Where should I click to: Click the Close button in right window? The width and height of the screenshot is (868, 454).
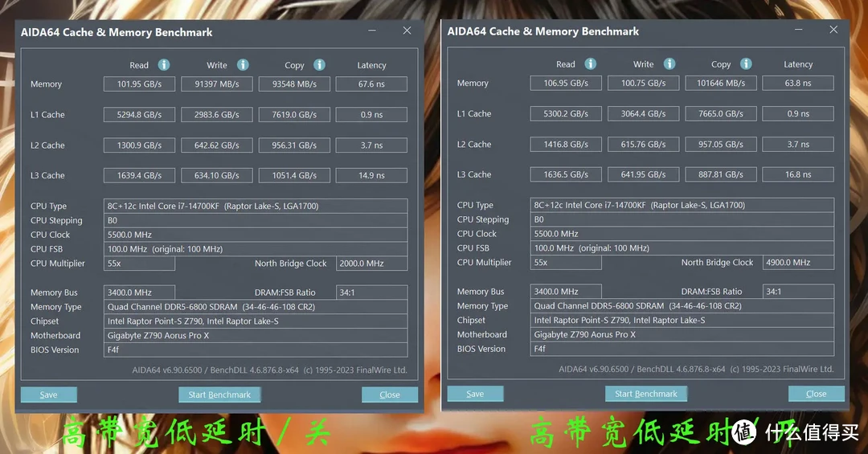pyautogui.click(x=816, y=394)
